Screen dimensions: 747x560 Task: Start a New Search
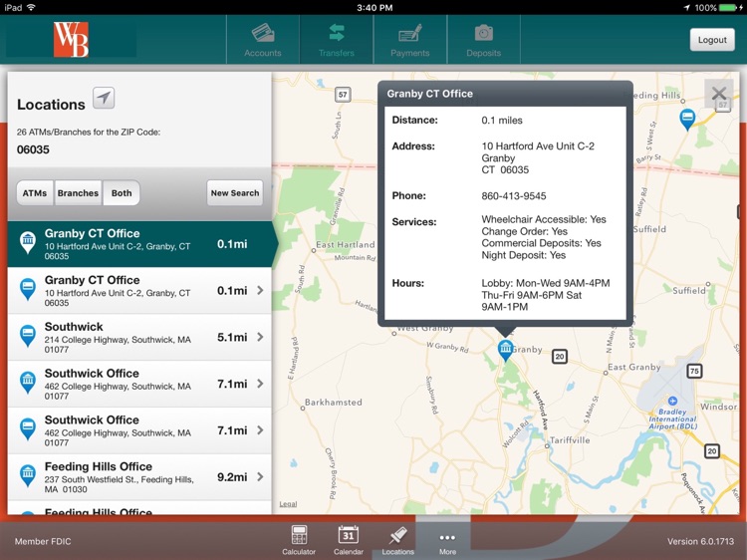pos(235,193)
